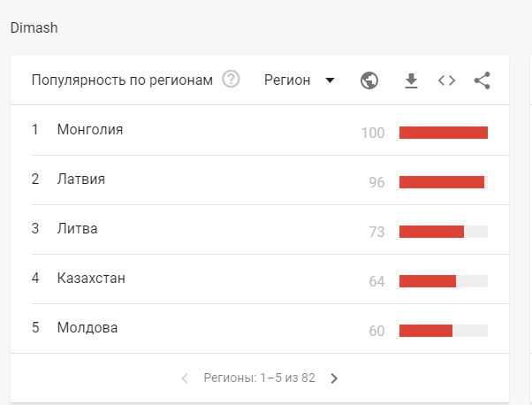
Task: Open the embed code icon
Action: [x=446, y=80]
